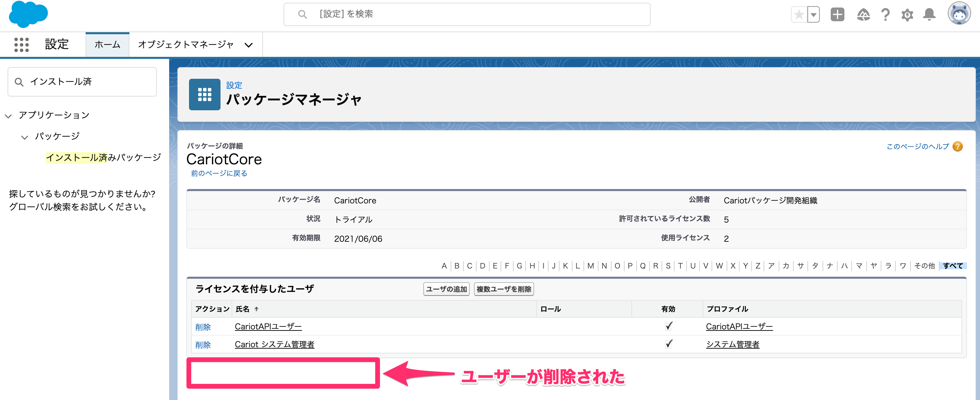
Task: Collapse the アプリケーション tree node
Action: point(8,116)
